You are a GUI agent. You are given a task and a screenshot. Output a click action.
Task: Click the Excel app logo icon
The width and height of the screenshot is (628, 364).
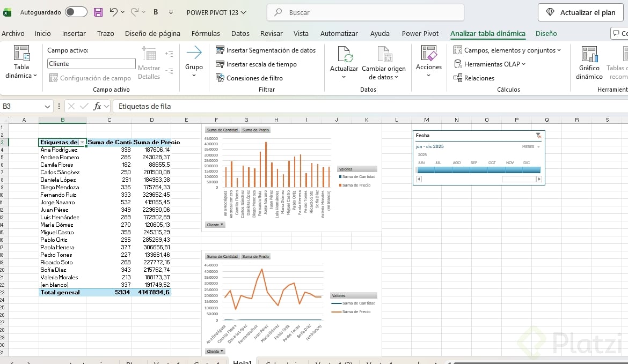coord(7,12)
